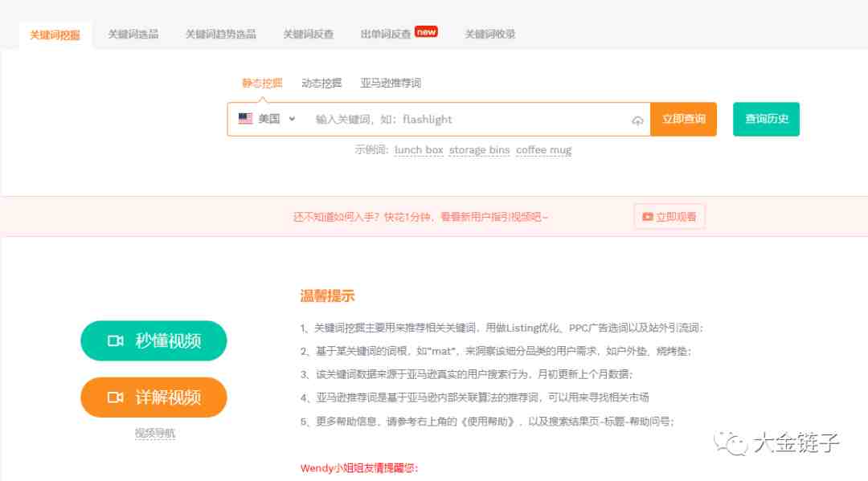Switch to the 关键词选品 tab

pos(133,35)
